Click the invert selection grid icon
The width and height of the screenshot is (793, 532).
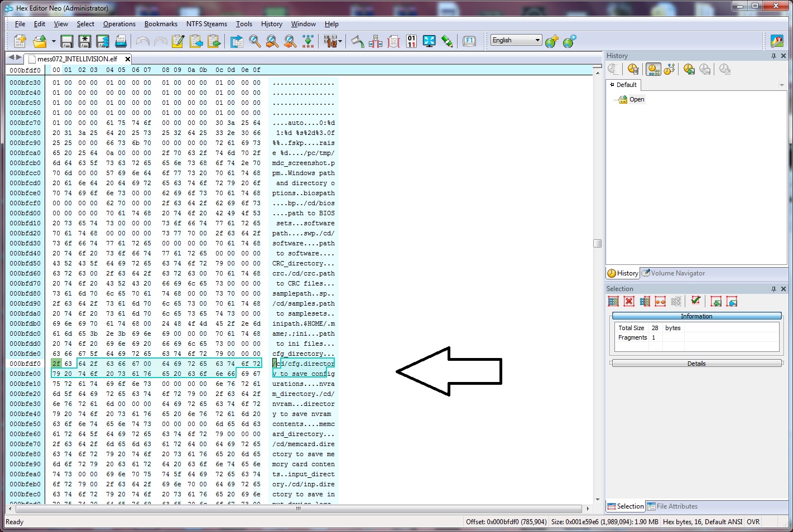645,301
